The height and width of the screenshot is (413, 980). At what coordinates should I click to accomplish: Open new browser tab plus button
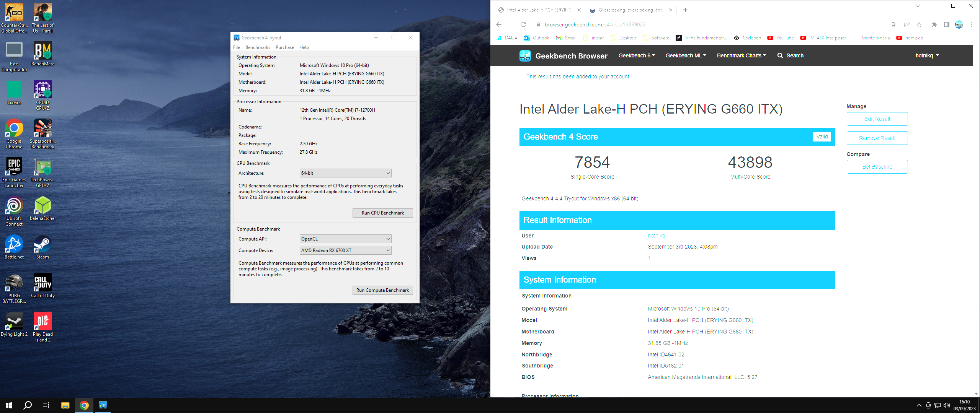tap(685, 10)
